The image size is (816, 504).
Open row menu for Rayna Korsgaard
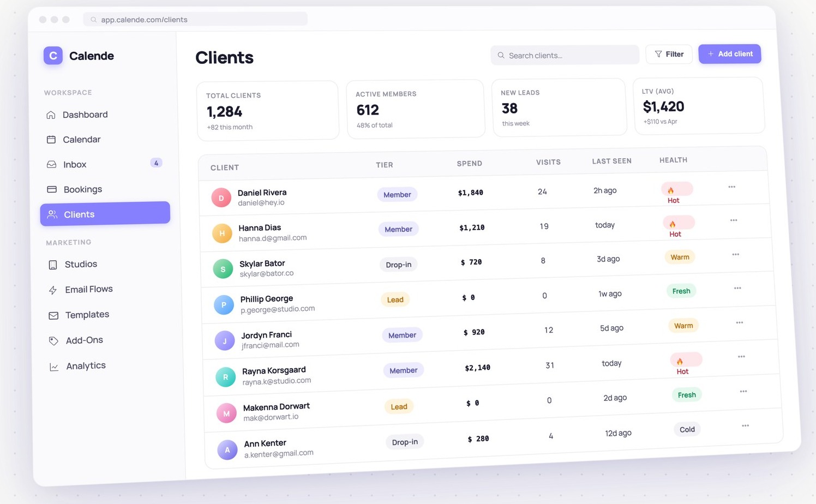[742, 357]
